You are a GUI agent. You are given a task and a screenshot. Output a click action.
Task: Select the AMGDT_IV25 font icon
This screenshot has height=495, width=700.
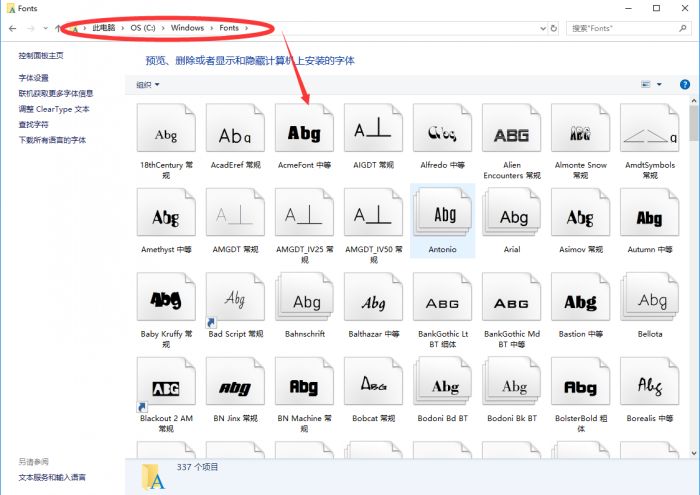click(x=304, y=212)
